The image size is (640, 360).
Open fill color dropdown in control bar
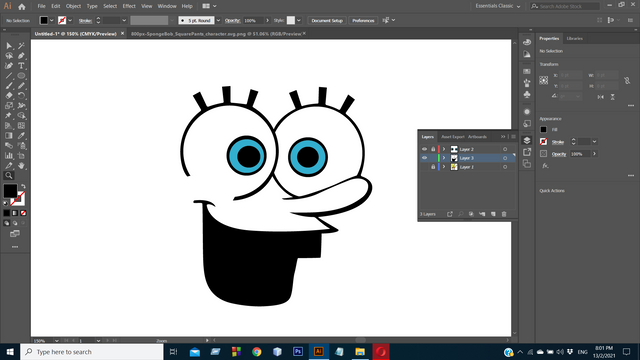tap(51, 20)
